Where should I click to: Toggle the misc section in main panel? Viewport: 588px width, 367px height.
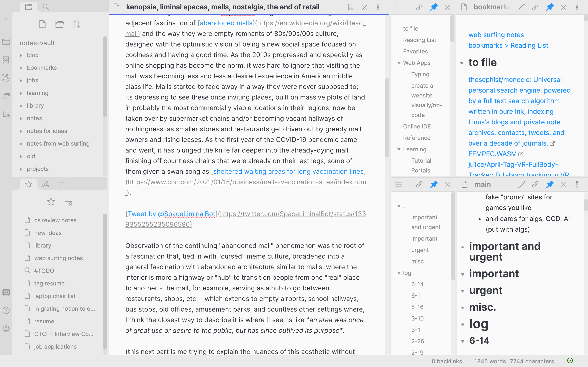point(463,306)
